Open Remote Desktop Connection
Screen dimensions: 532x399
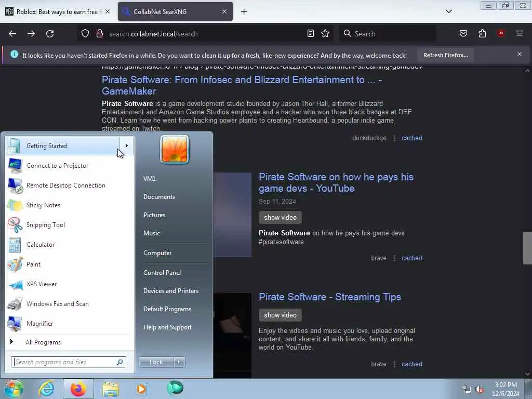70,185
